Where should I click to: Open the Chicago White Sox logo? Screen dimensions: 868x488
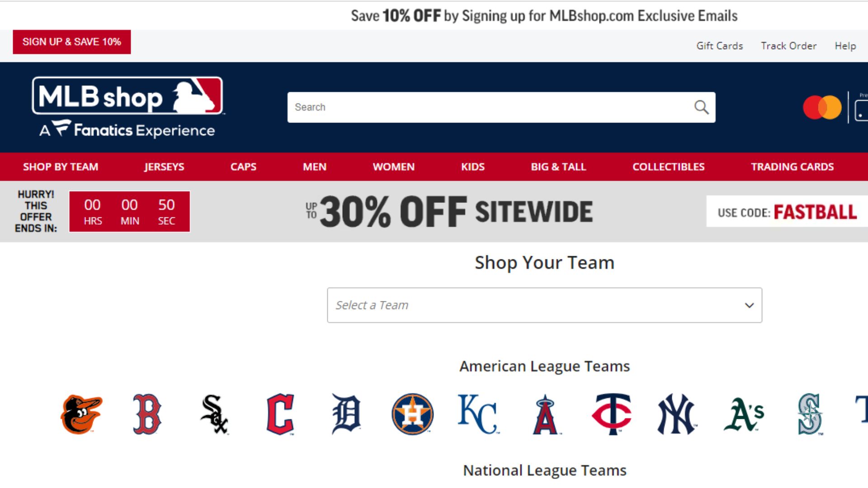pos(214,414)
